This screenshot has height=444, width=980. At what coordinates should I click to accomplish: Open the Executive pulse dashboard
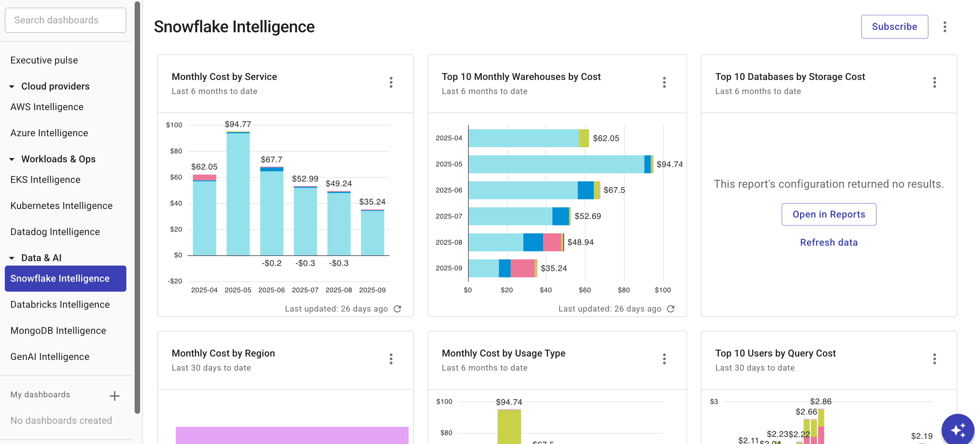pos(44,60)
